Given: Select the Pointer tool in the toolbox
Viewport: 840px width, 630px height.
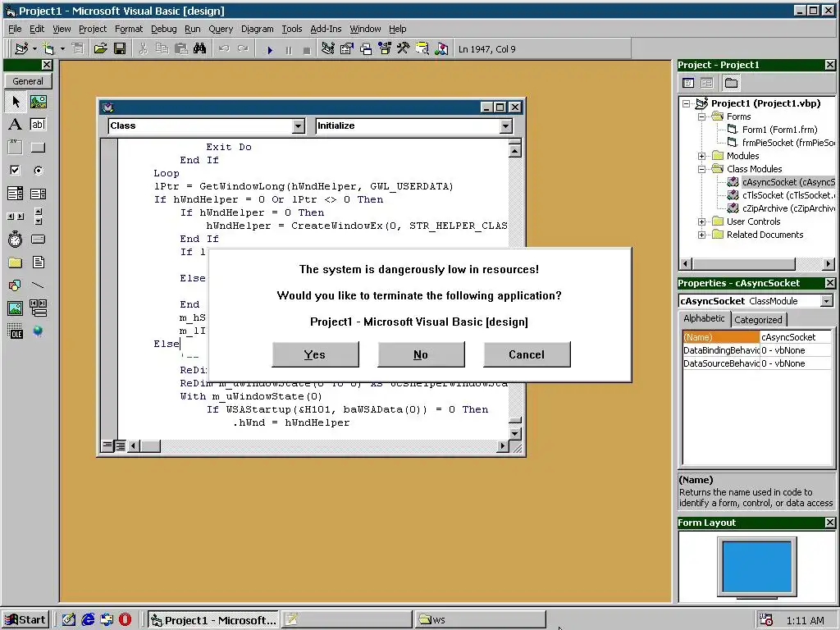Looking at the screenshot, I should (x=15, y=101).
